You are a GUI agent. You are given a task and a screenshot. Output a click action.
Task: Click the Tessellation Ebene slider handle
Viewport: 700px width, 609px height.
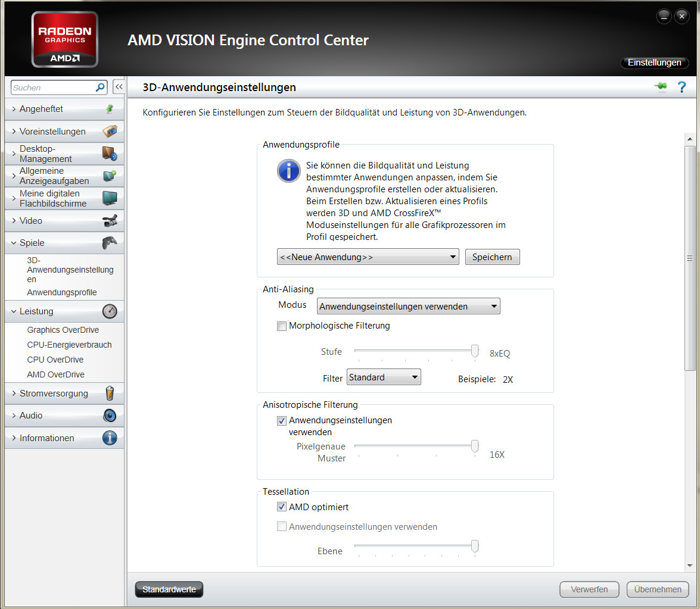click(x=475, y=546)
